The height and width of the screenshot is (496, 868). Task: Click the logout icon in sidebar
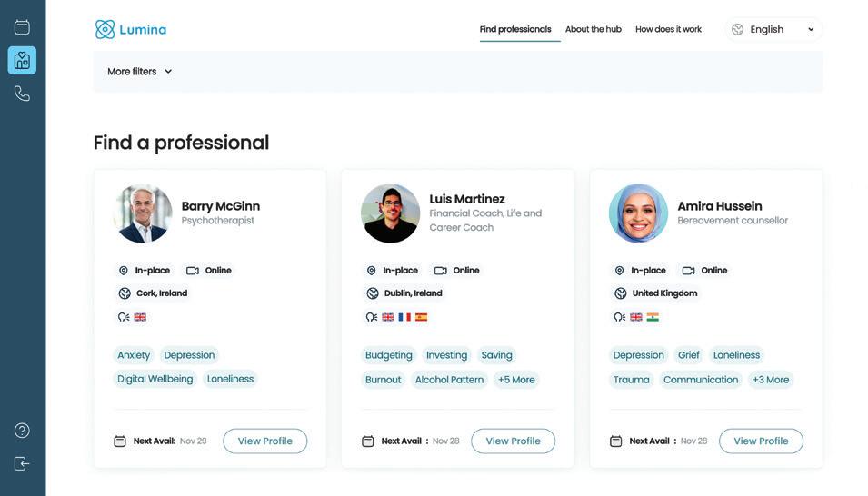point(22,463)
